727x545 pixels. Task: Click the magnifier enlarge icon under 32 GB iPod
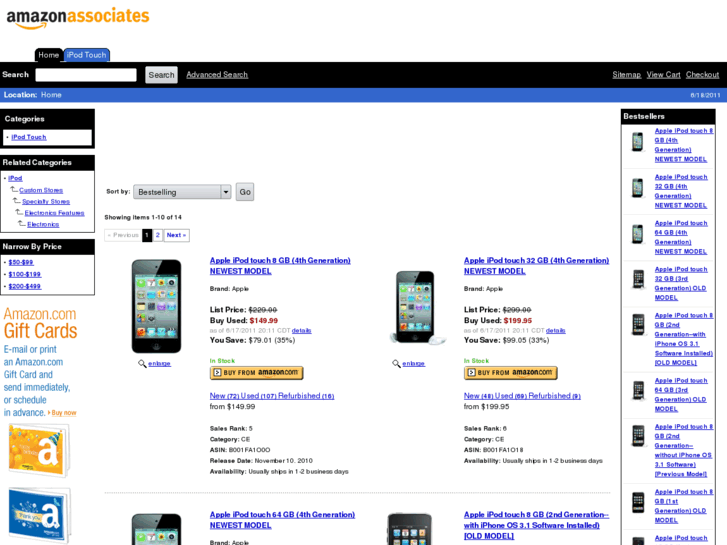396,364
